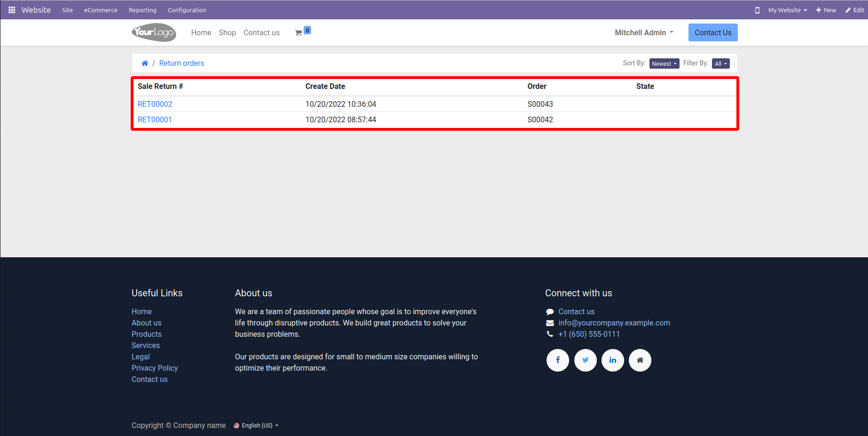Open the Site menu

(68, 10)
